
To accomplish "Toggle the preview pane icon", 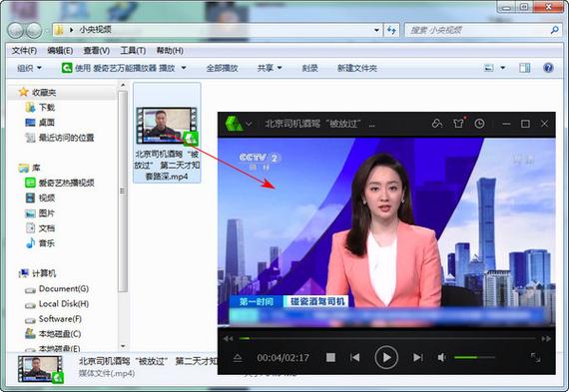I will [524, 68].
